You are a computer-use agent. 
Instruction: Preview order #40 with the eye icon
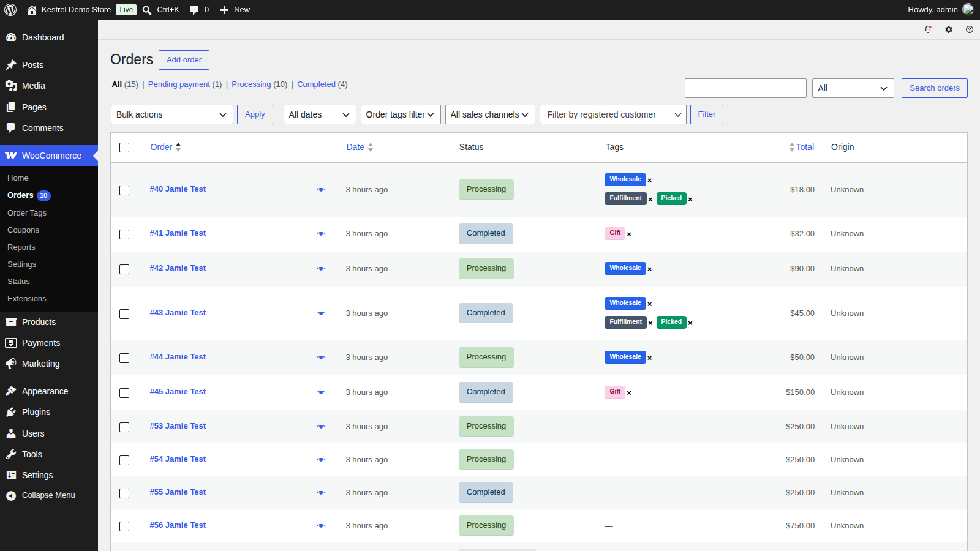tap(321, 190)
